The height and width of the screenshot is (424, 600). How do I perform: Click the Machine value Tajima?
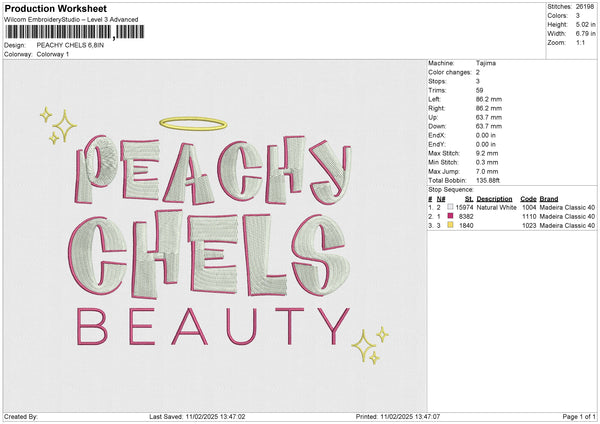[x=486, y=63]
